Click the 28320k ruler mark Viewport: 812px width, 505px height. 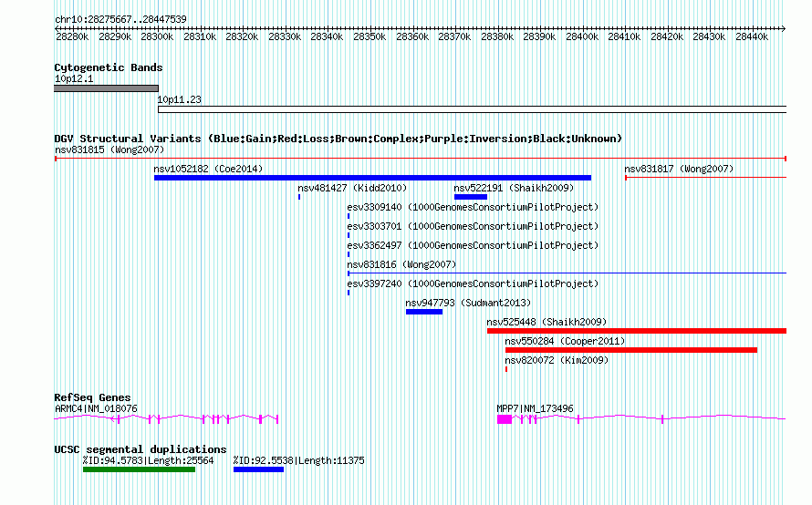(x=243, y=36)
